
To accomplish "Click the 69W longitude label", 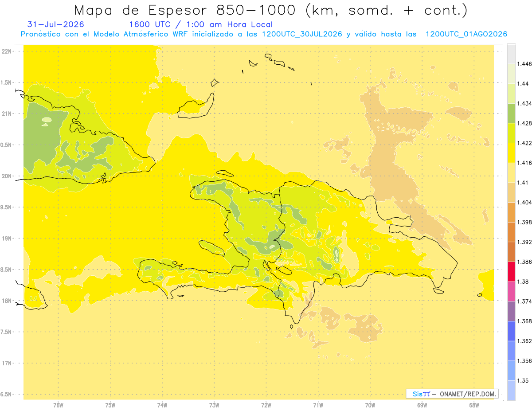I will click(x=422, y=405).
